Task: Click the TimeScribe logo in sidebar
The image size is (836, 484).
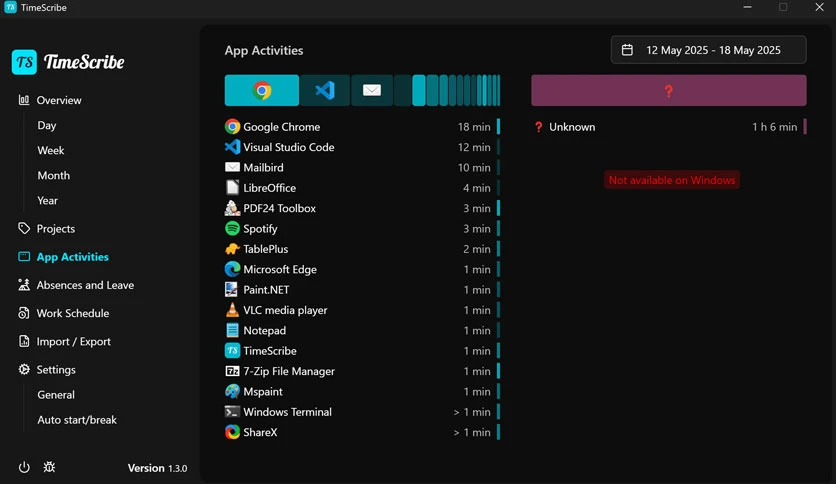Action: pos(68,62)
